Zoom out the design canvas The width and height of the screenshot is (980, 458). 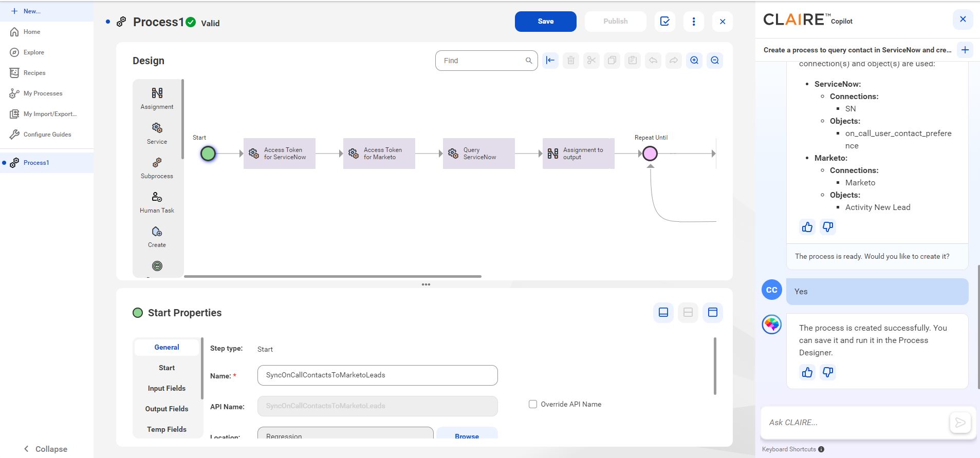click(x=715, y=61)
